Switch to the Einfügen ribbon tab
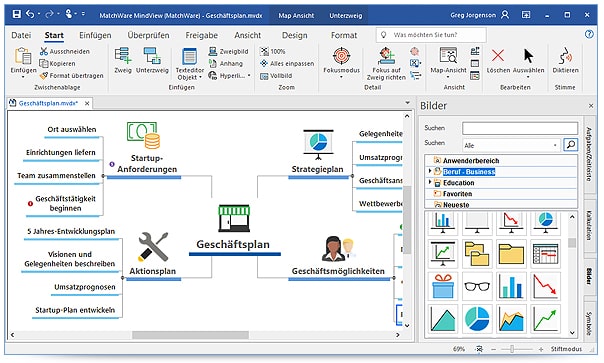This screenshot has width=604, height=363. (x=95, y=35)
